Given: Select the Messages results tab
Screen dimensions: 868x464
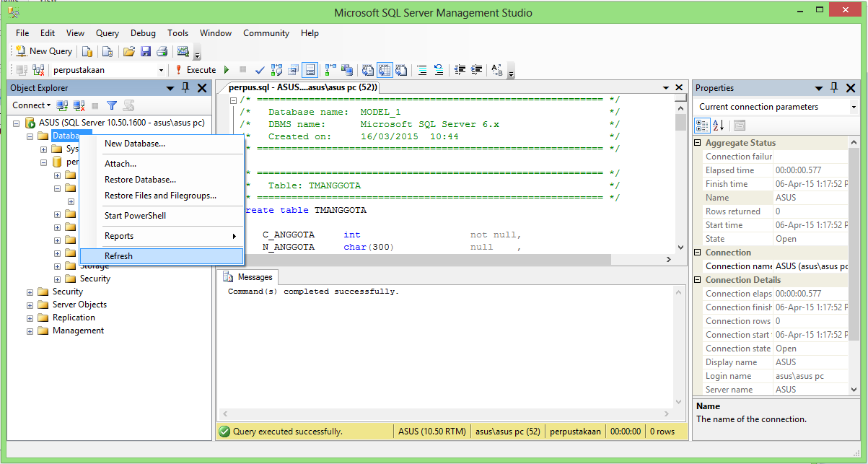Looking at the screenshot, I should click(x=248, y=277).
